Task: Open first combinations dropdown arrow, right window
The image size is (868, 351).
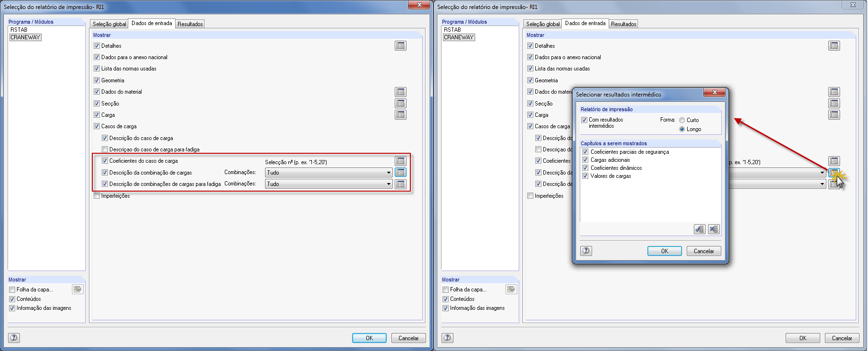Action: coord(822,173)
